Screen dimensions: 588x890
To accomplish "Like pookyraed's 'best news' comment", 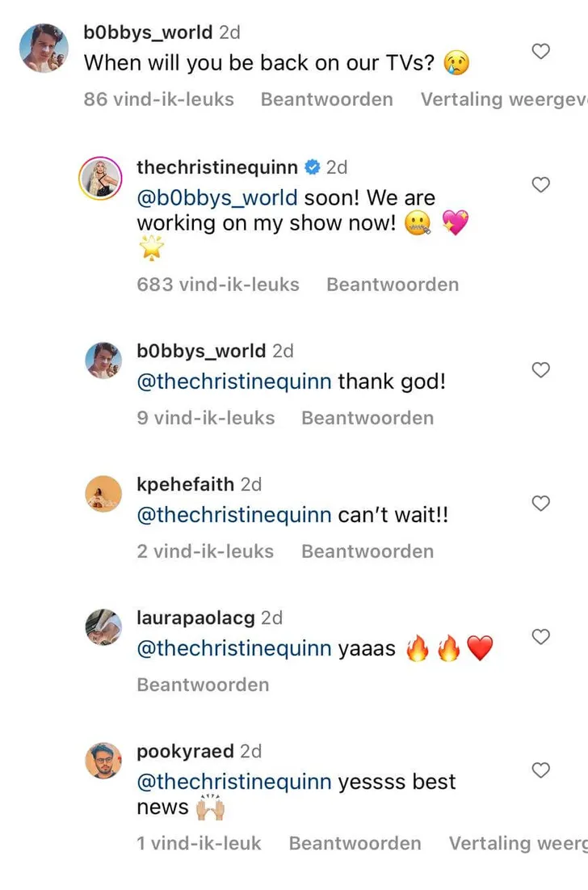I will point(540,770).
